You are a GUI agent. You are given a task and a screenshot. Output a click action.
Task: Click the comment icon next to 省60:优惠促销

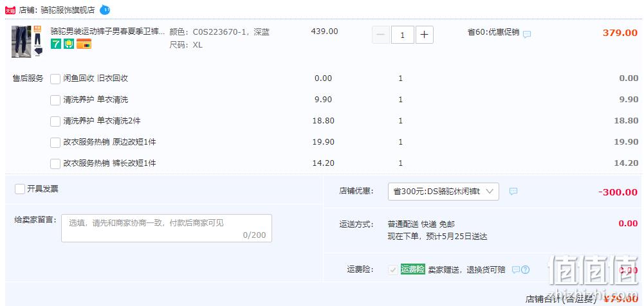[x=527, y=34]
